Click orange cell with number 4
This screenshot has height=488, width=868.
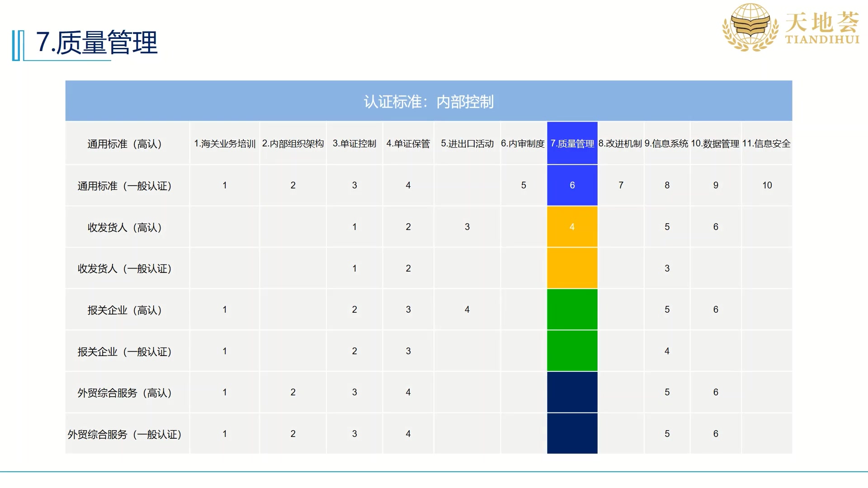pos(572,227)
